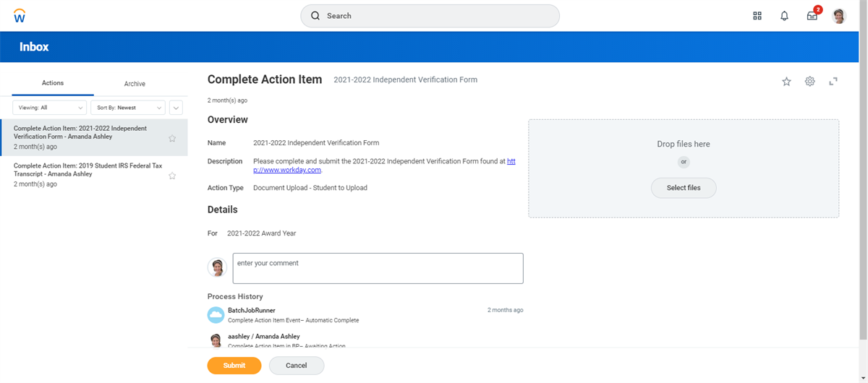Star the Complete Action Item header

pos(786,82)
